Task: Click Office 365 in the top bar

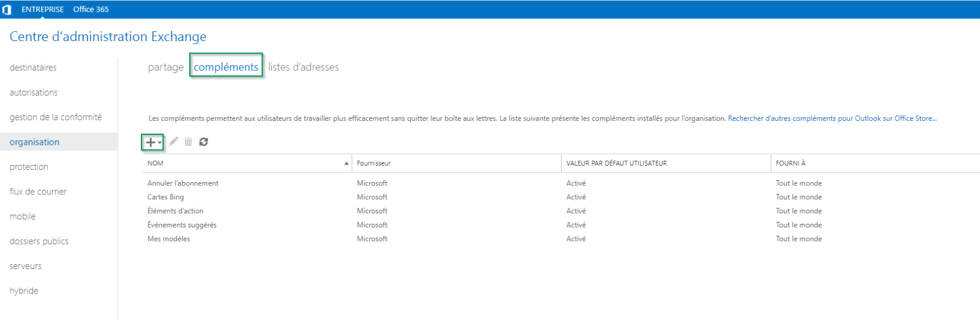Action: [x=91, y=9]
